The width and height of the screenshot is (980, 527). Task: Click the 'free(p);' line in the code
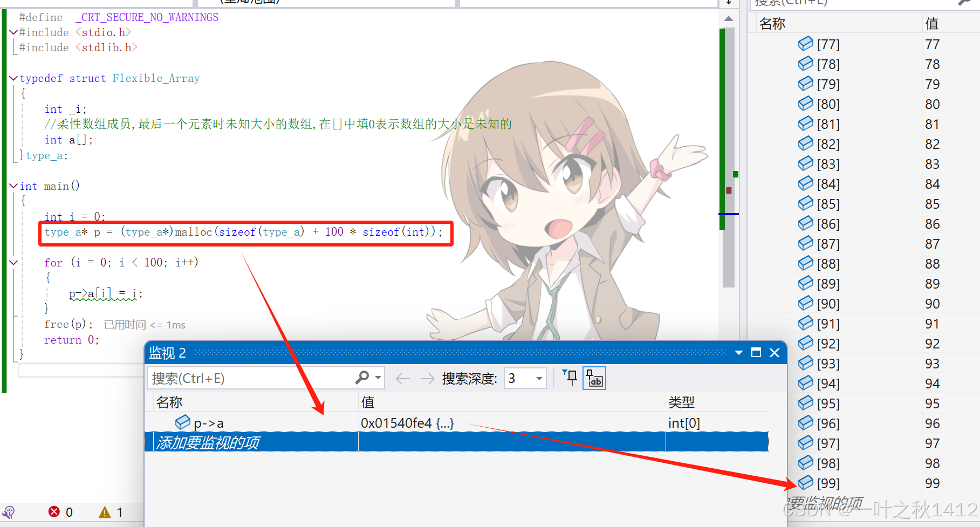coord(68,324)
